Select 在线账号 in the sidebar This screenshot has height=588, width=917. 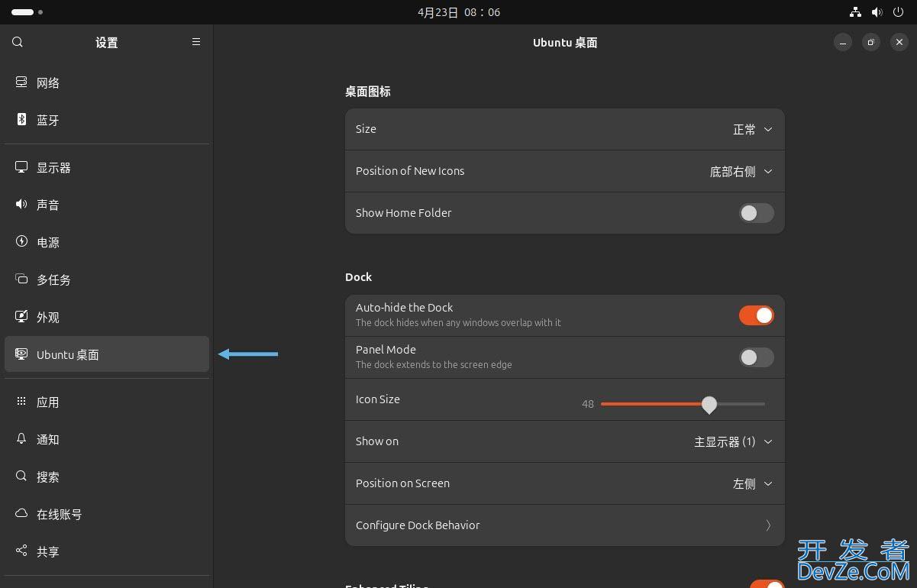107,514
